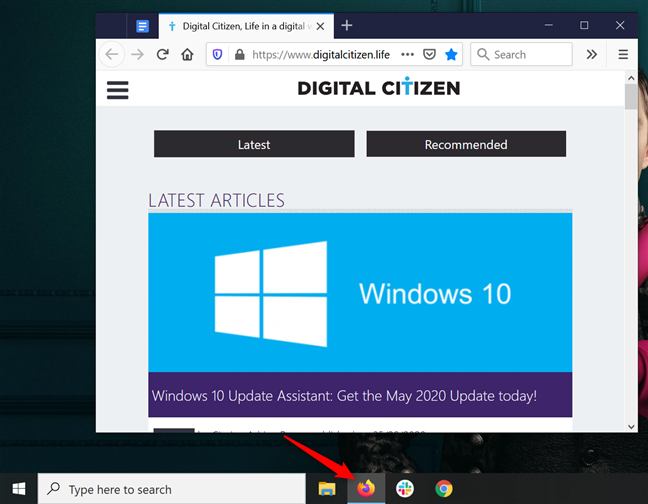The image size is (648, 504).
Task: Reload the current page
Action: pyautogui.click(x=162, y=54)
